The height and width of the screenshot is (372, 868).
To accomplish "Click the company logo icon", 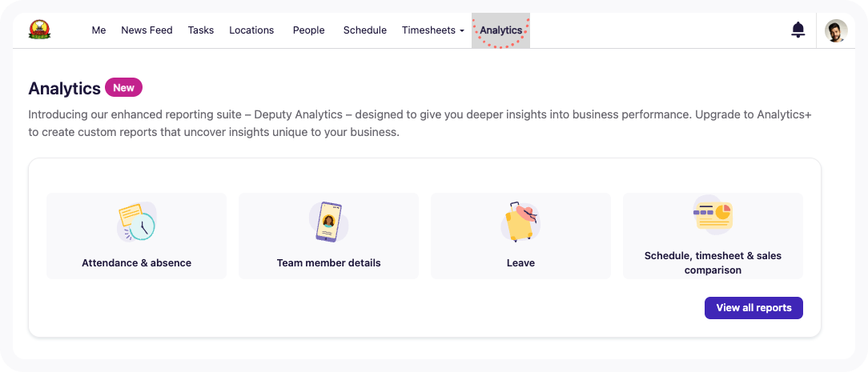I will click(x=40, y=30).
